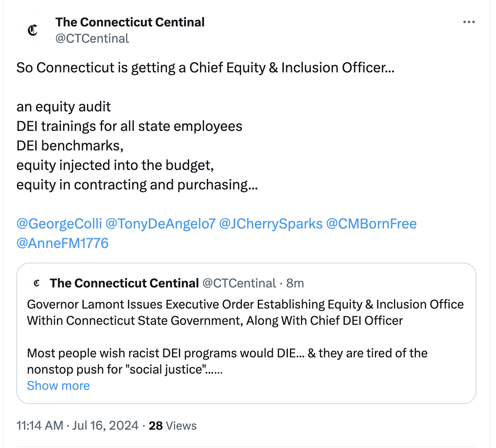Click the Connecticut Centinal profile avatar
Image resolution: width=496 pixels, height=448 pixels.
[x=33, y=30]
